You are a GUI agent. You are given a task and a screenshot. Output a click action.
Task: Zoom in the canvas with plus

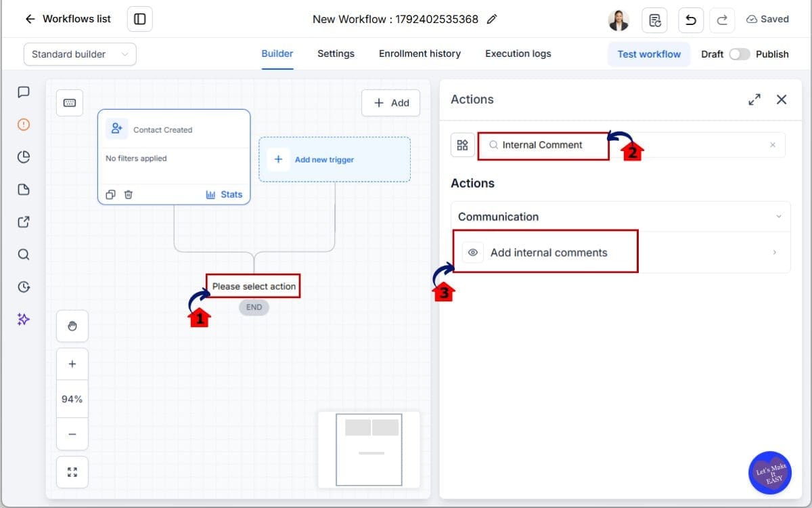point(72,364)
